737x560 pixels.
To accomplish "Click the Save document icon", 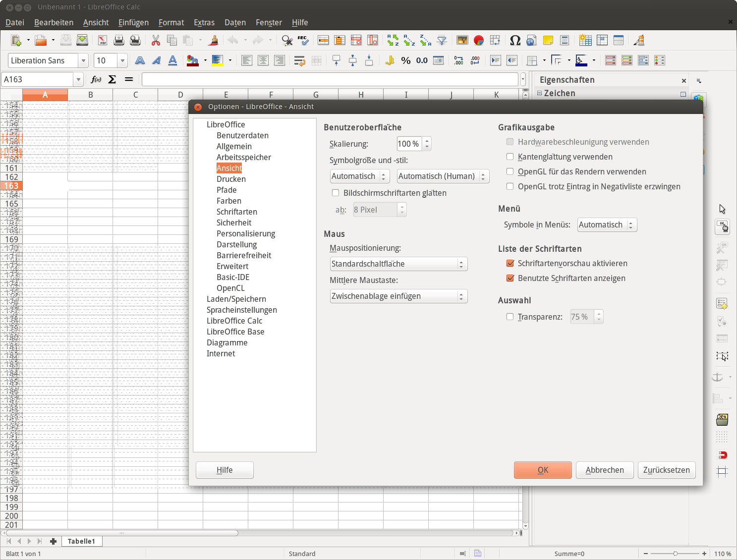I will coord(65,41).
